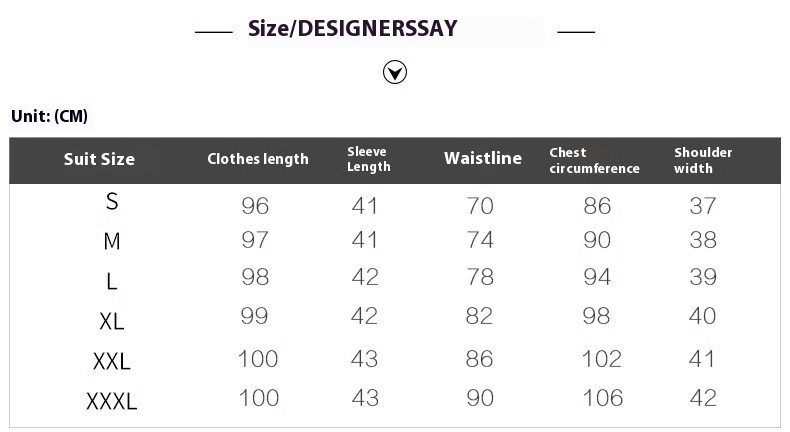Click the 106 chest value for XXXL
This screenshot has height=432, width=790.
point(603,398)
